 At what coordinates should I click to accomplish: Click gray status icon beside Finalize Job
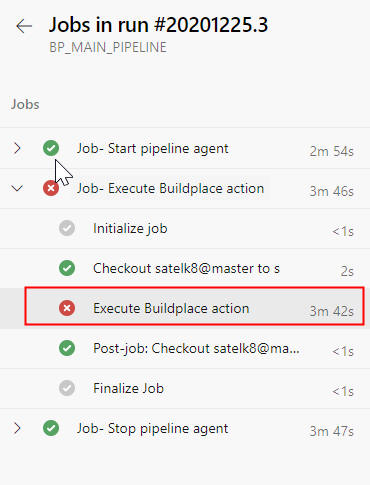[67, 388]
